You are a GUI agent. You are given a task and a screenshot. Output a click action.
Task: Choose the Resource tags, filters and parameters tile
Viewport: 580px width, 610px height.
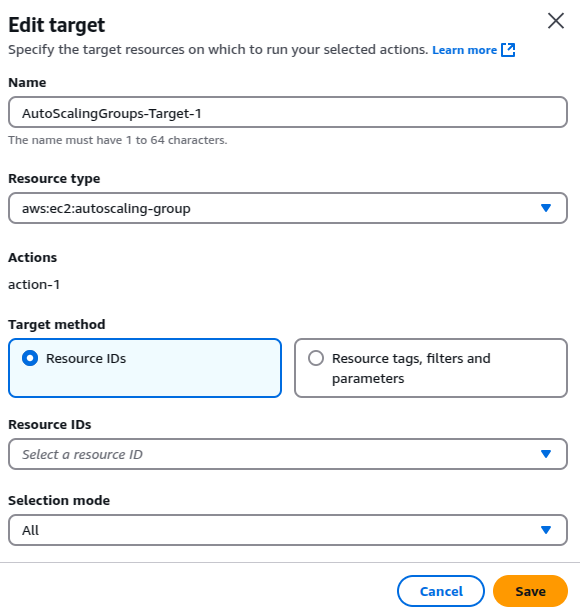point(431,368)
